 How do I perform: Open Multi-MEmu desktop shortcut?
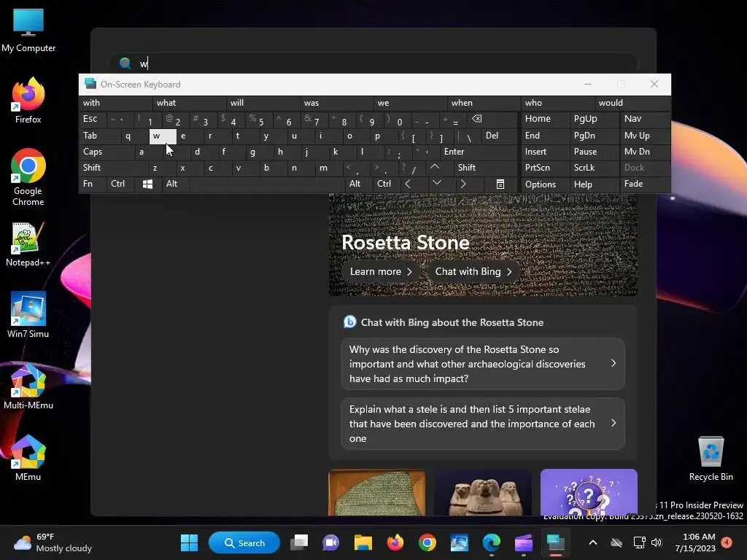pos(28,386)
